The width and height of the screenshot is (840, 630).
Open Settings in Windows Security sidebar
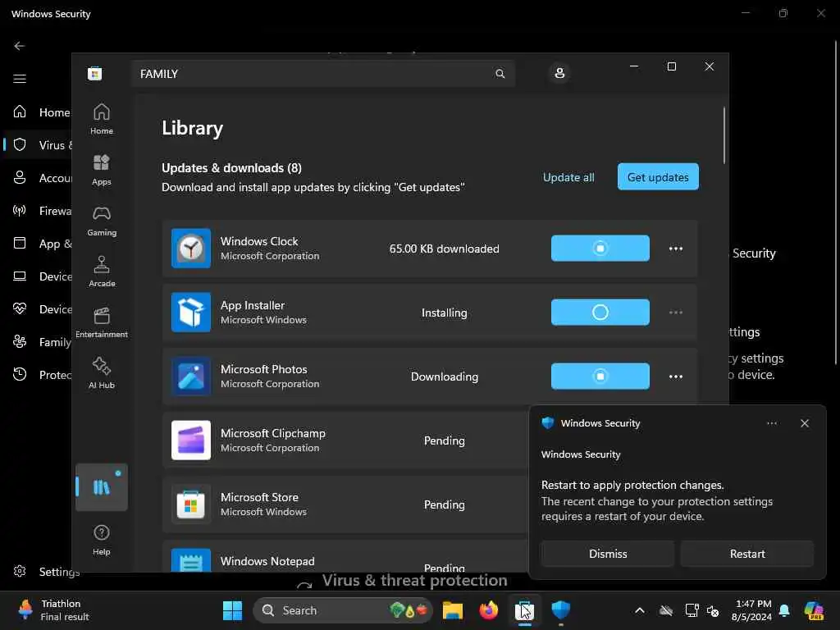[x=46, y=572]
